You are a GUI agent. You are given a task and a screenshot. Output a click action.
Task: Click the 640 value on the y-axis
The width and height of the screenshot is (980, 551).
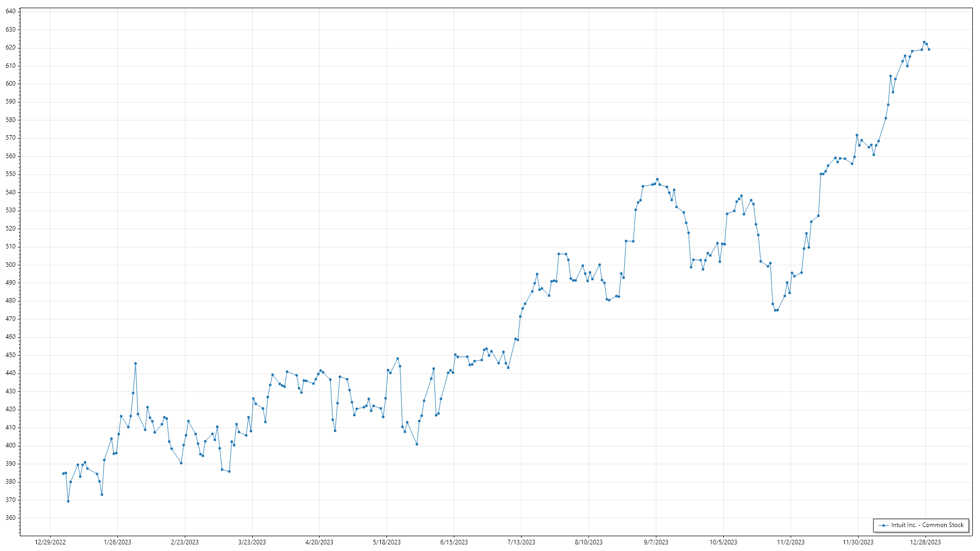pos(10,11)
